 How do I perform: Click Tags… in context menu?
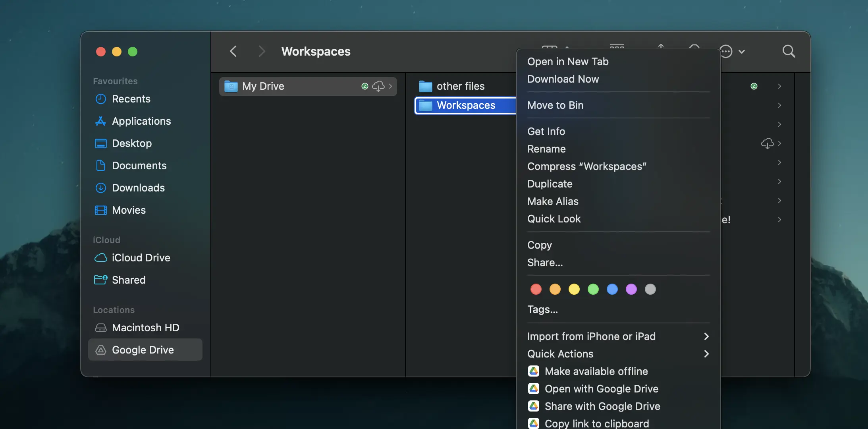point(542,309)
